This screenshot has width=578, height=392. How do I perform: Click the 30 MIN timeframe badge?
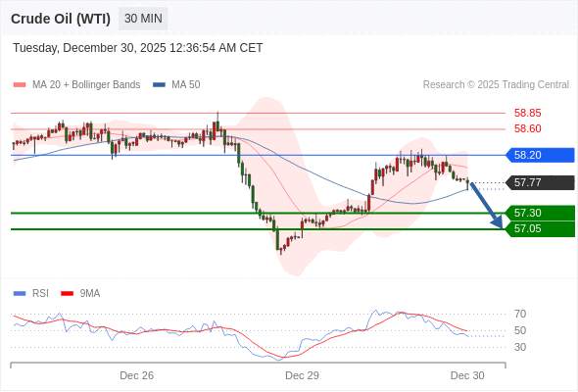pyautogui.click(x=143, y=19)
